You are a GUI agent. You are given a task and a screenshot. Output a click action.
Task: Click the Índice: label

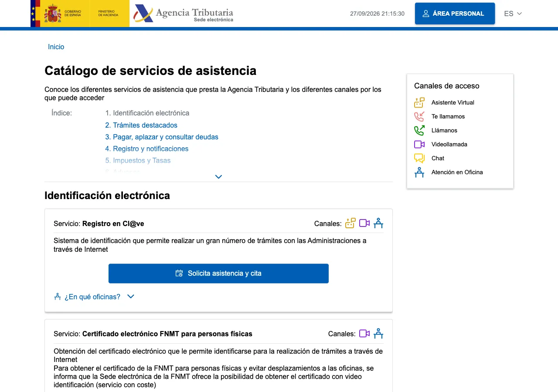pos(61,113)
